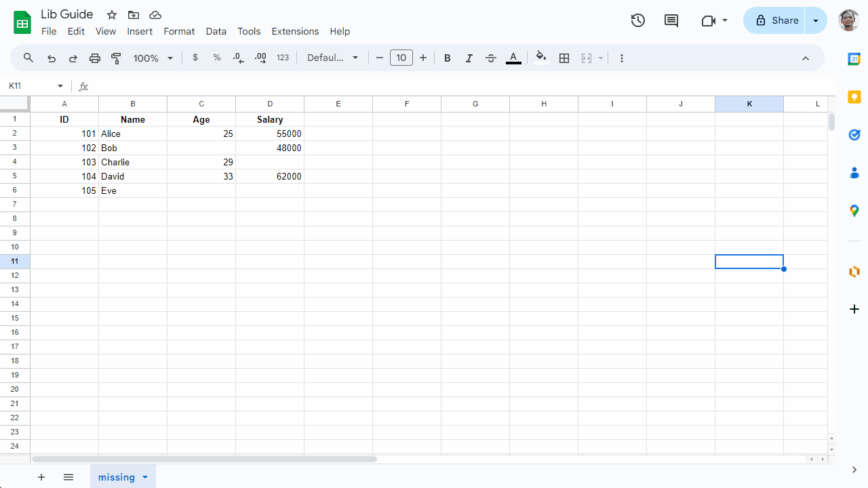This screenshot has height=488, width=868.
Task: Open the missing sheet tab menu arrow
Action: [145, 477]
